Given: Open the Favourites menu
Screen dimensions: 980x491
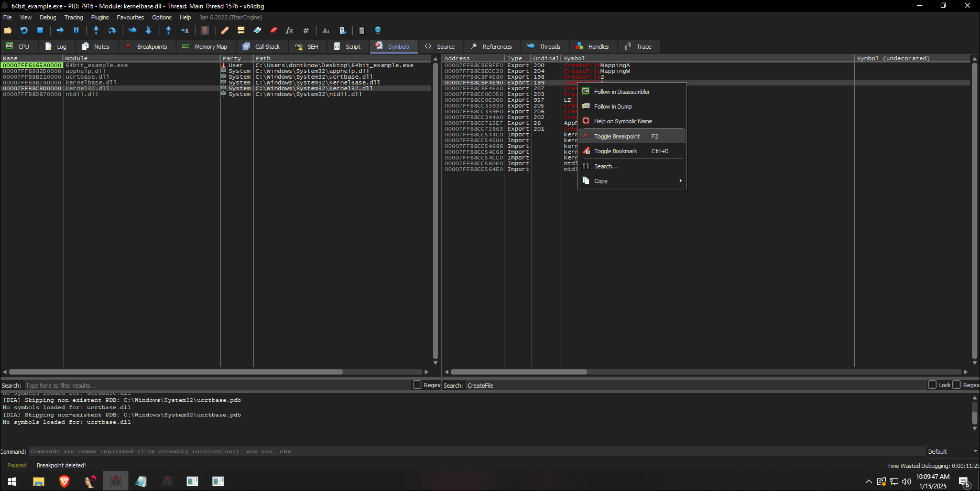Looking at the screenshot, I should 130,17.
